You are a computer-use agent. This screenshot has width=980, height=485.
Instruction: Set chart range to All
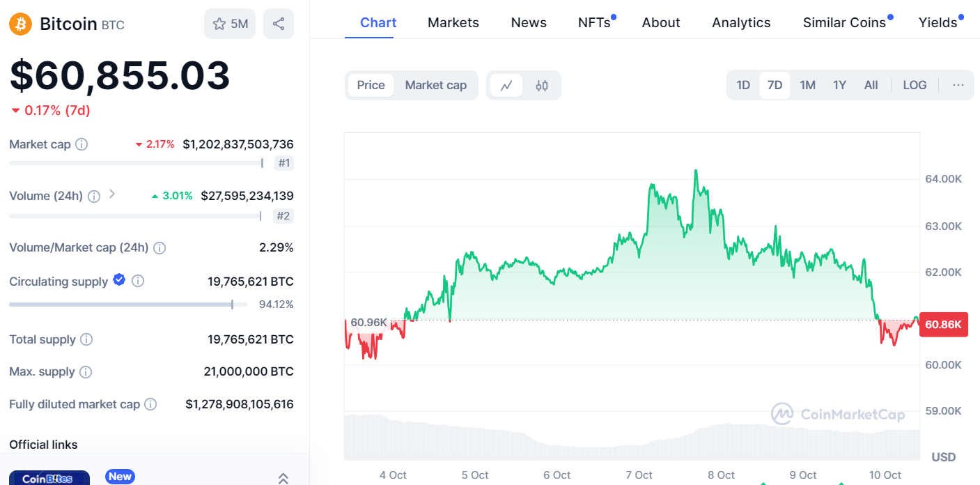pos(871,85)
